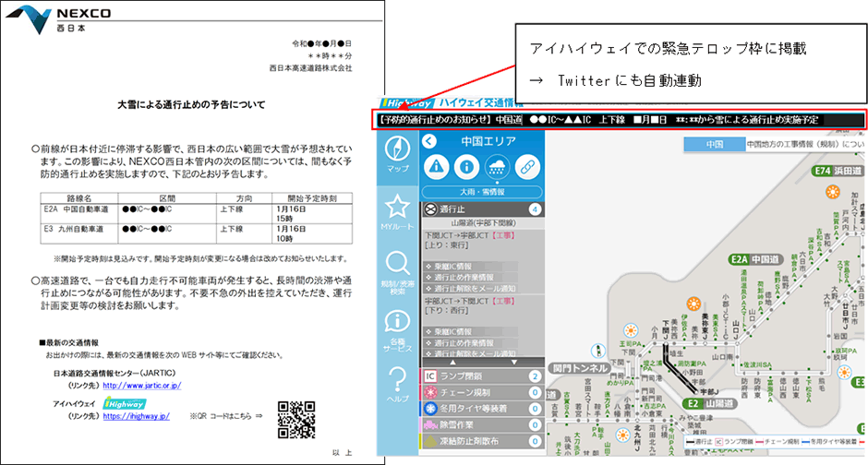Viewport: 868px width, 465px height.
Task: Click the QR code in the NEXCO notice
Action: tap(296, 420)
